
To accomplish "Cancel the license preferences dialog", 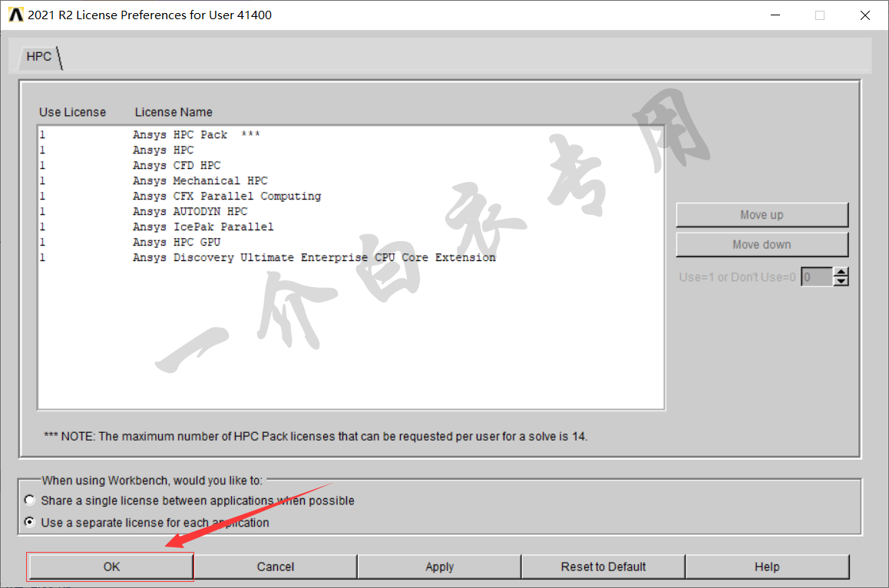I will coord(276,567).
